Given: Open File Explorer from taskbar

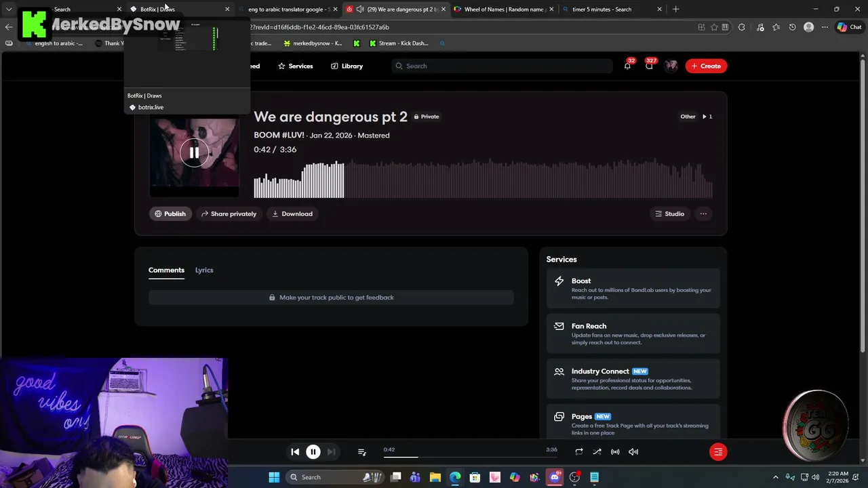Looking at the screenshot, I should point(435,477).
